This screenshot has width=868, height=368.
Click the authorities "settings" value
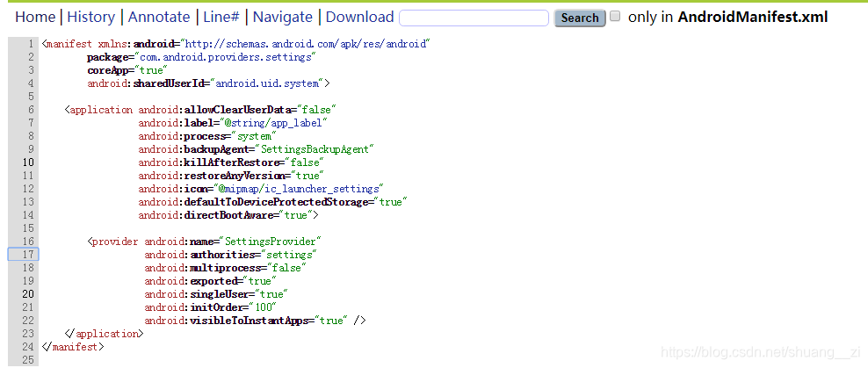[289, 255]
